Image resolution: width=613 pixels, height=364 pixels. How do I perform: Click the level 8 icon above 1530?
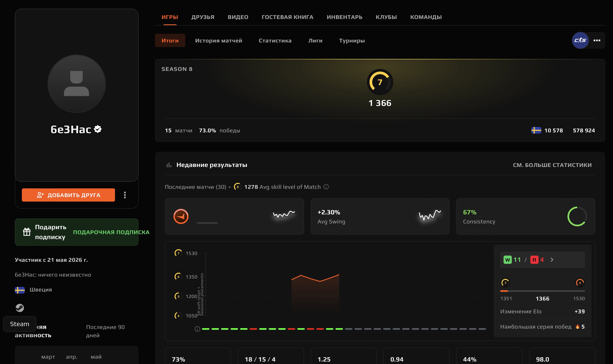coord(580,283)
